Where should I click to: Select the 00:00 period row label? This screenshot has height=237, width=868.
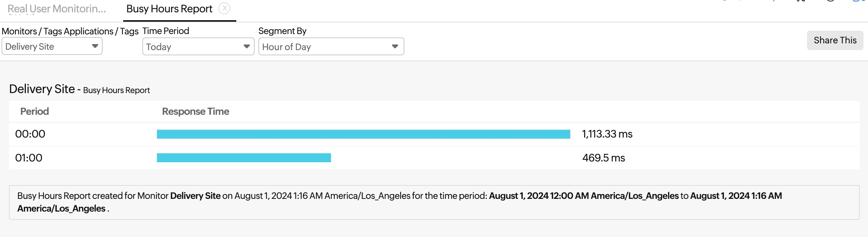point(30,134)
